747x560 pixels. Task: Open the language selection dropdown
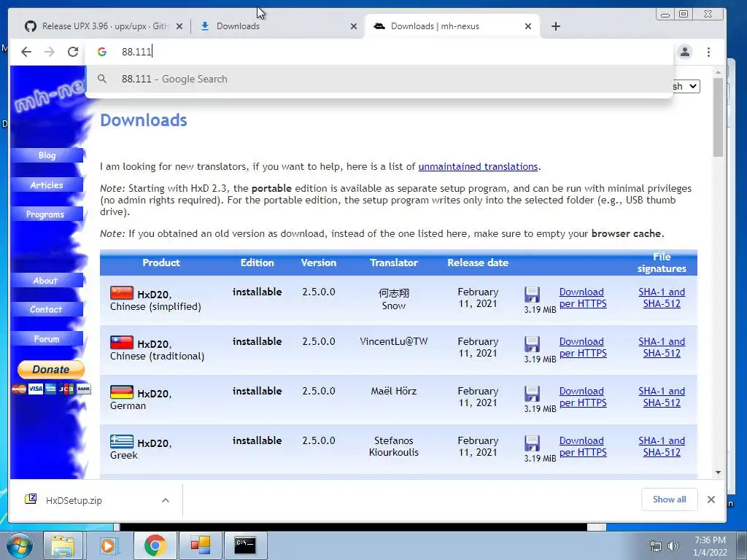coord(686,86)
